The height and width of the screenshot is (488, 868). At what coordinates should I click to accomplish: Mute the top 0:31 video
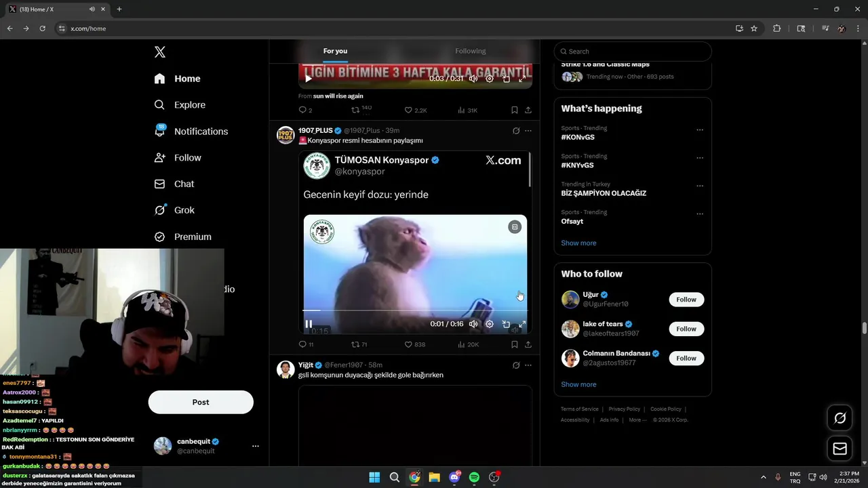point(473,79)
